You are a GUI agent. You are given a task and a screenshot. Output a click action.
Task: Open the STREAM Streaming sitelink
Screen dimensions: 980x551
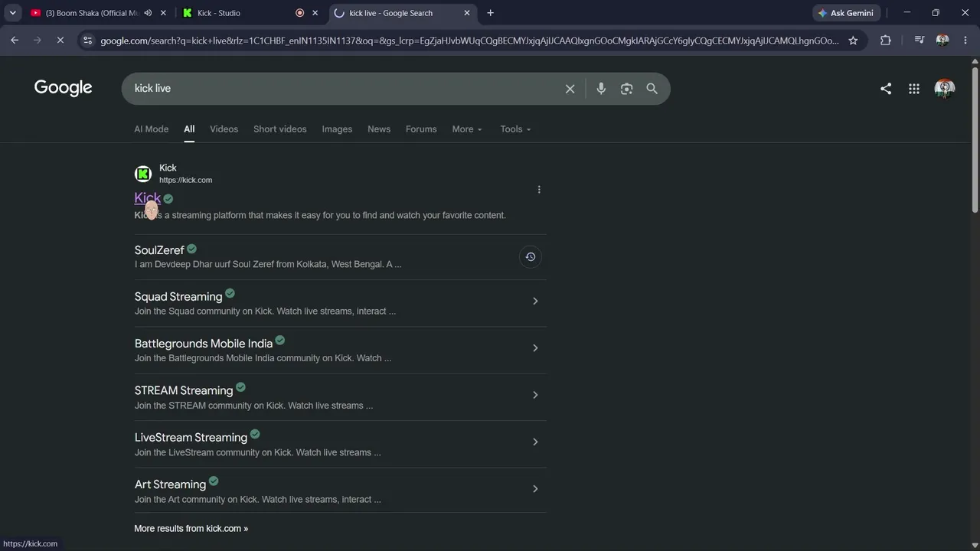[184, 390]
